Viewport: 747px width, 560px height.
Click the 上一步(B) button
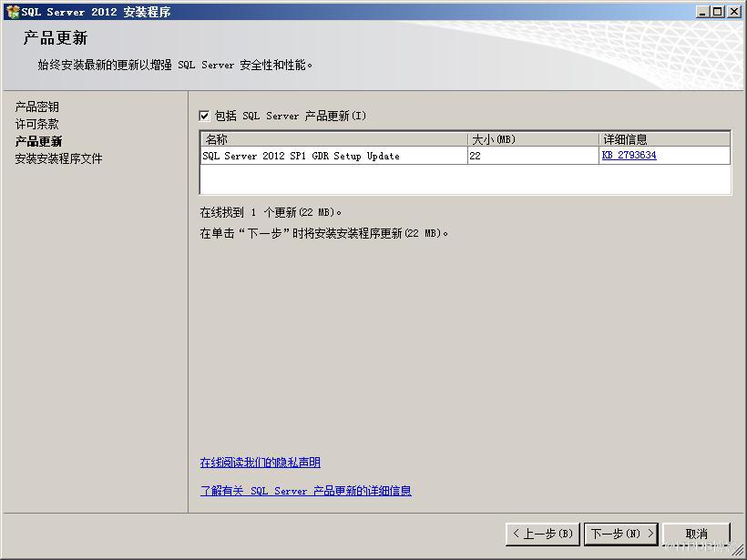(543, 534)
